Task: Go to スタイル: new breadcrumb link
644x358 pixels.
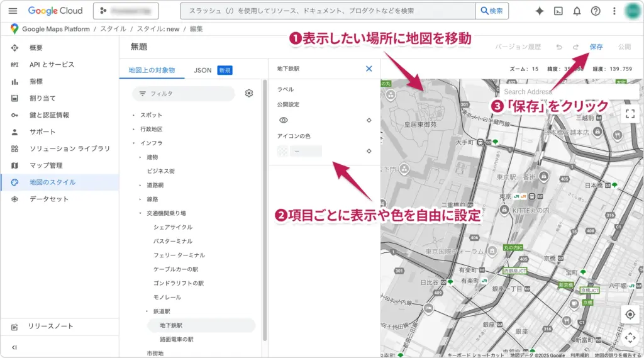Action: (x=158, y=29)
